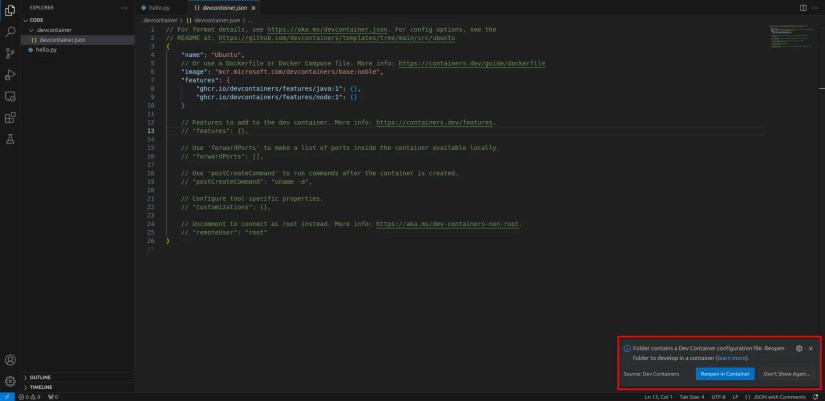Click the remote window indicator in status bar
Screen dimensions: 825x401
click(x=7, y=397)
